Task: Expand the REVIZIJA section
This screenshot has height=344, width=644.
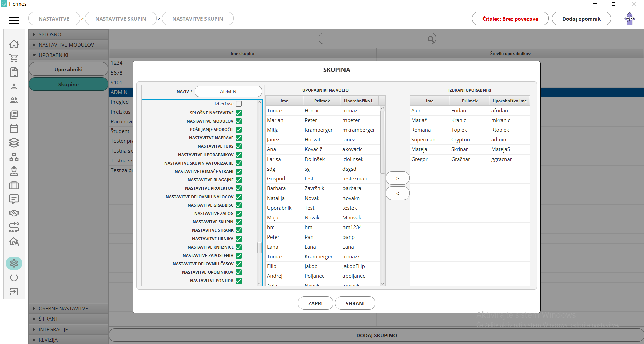Action: (x=68, y=340)
